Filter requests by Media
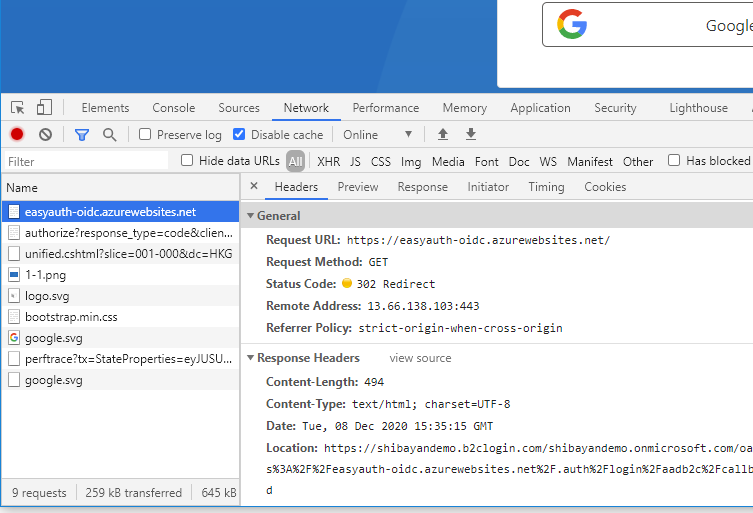 448,161
